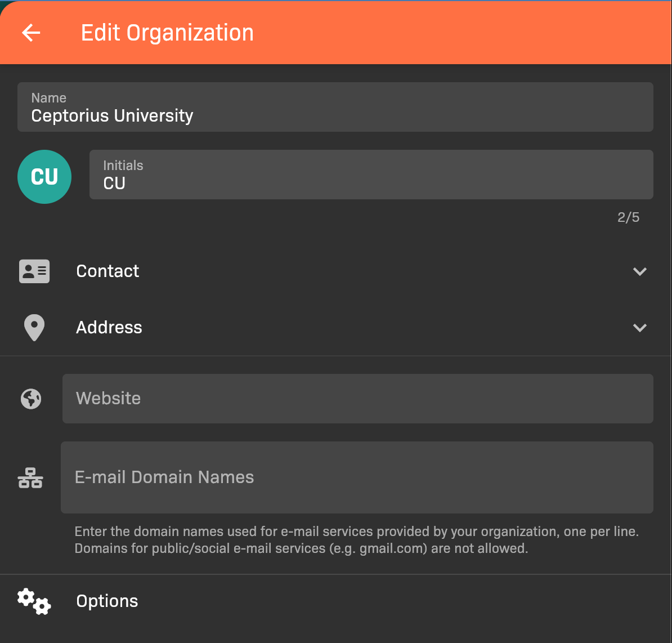Click the globe icon beside Website
672x643 pixels.
(31, 399)
